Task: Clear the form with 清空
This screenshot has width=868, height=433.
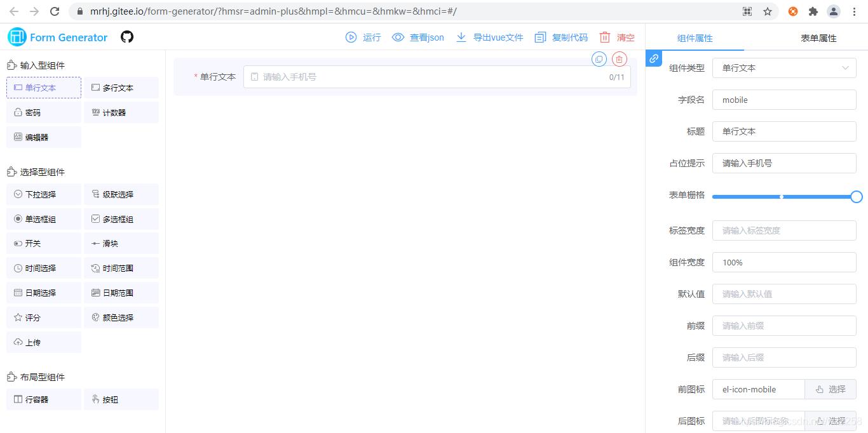Action: [x=616, y=37]
